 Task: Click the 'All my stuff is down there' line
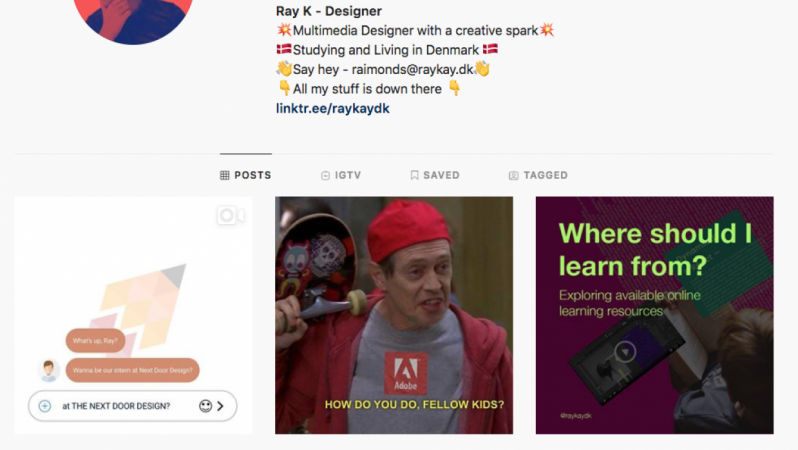[369, 89]
